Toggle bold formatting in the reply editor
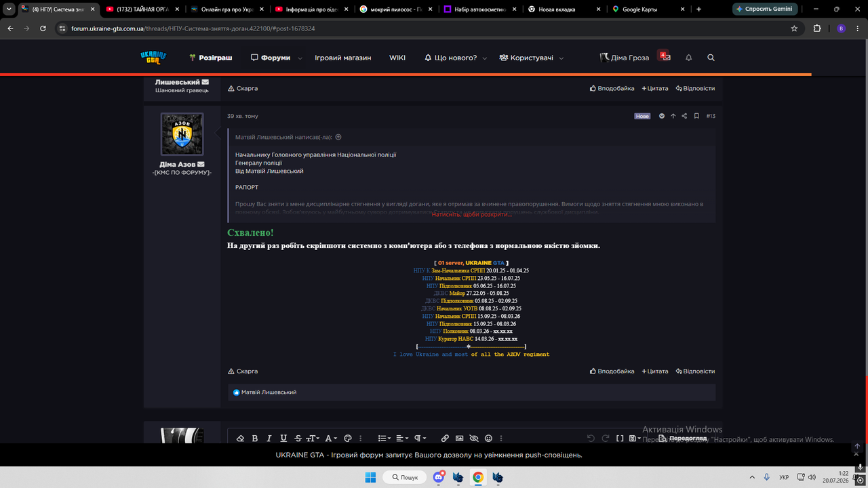Image resolution: width=868 pixels, height=488 pixels. pyautogui.click(x=255, y=439)
